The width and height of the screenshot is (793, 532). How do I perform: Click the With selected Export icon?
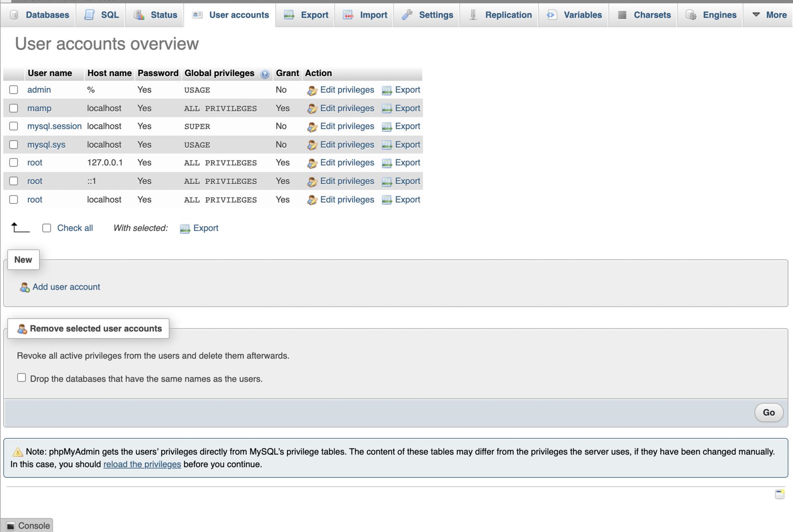tap(185, 229)
